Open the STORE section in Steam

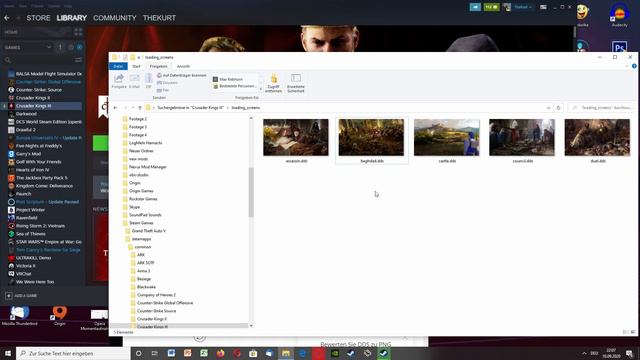[38, 18]
